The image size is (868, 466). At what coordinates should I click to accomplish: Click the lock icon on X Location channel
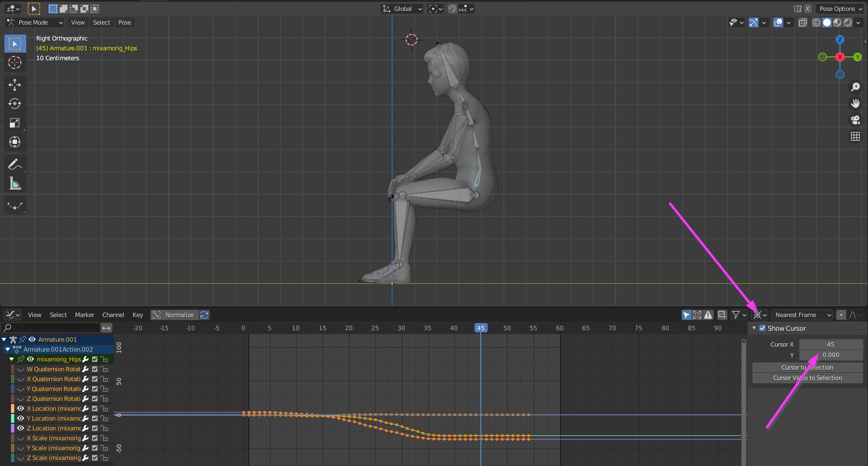[104, 409]
